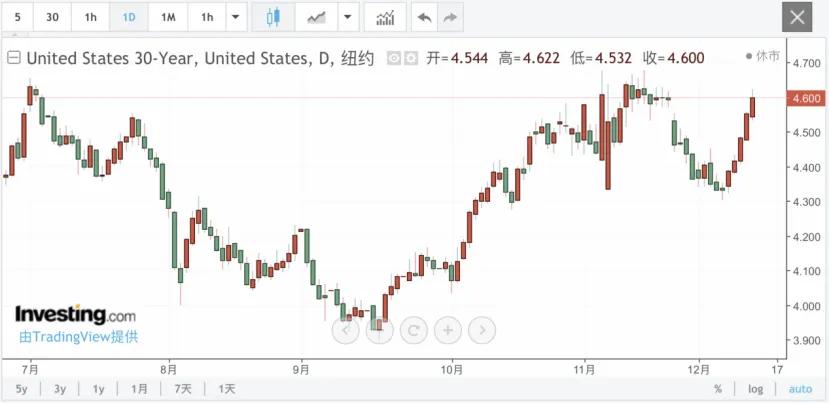Enable auto scale at the bottom right
Image resolution: width=829 pixels, height=403 pixels.
(800, 389)
